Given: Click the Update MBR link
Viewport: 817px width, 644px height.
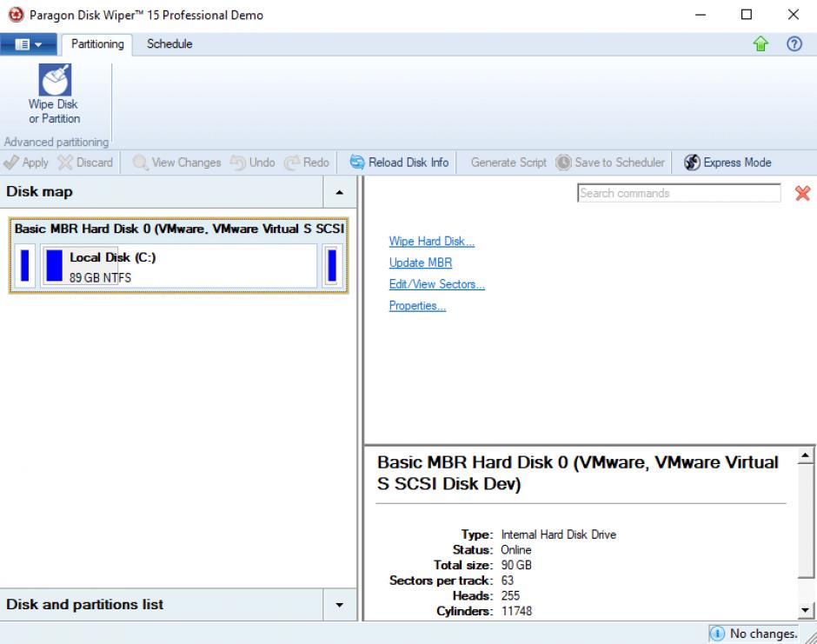Looking at the screenshot, I should pyautogui.click(x=421, y=262).
